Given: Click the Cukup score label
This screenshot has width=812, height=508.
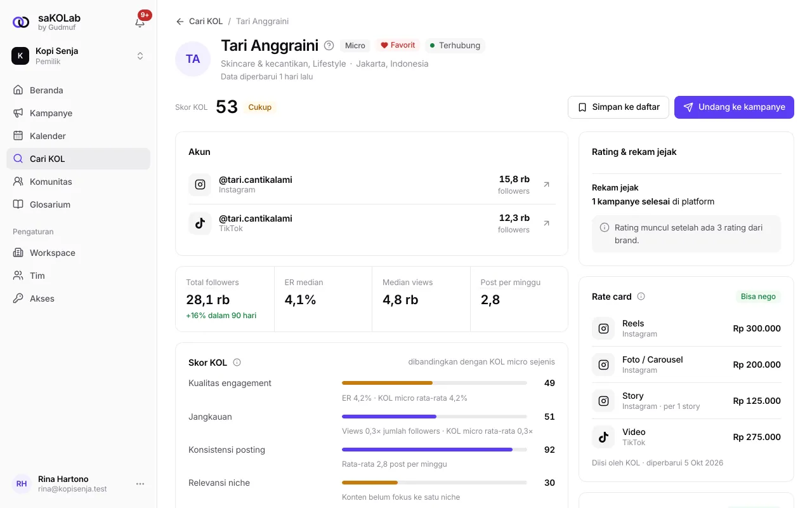Looking at the screenshot, I should pos(260,107).
